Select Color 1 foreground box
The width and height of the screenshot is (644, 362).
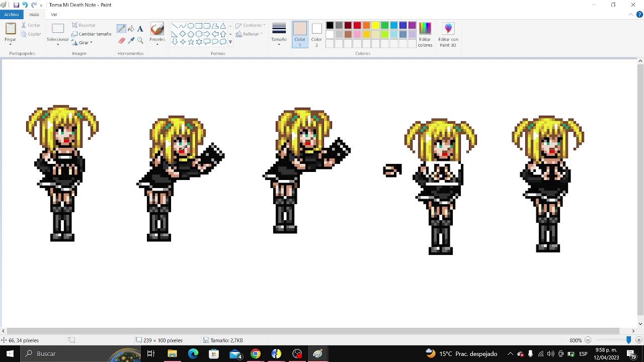300,35
